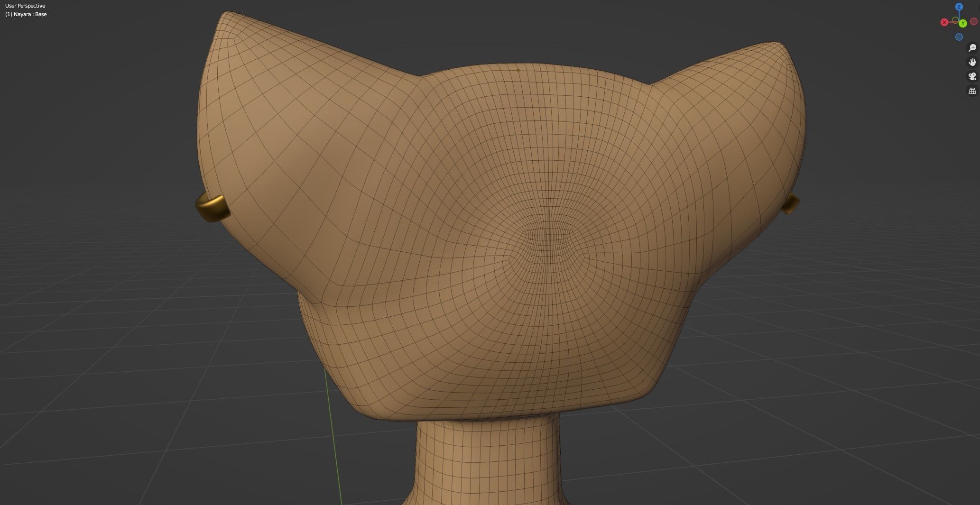Click the red X axis on the gizmo
The image size is (980, 505).
tap(944, 22)
